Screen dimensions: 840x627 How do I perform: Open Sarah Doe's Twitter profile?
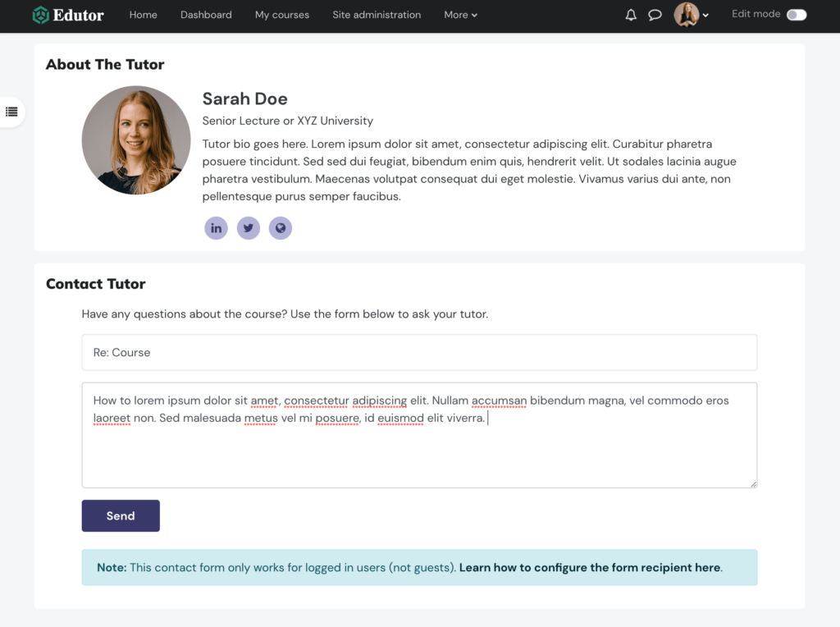coord(248,227)
